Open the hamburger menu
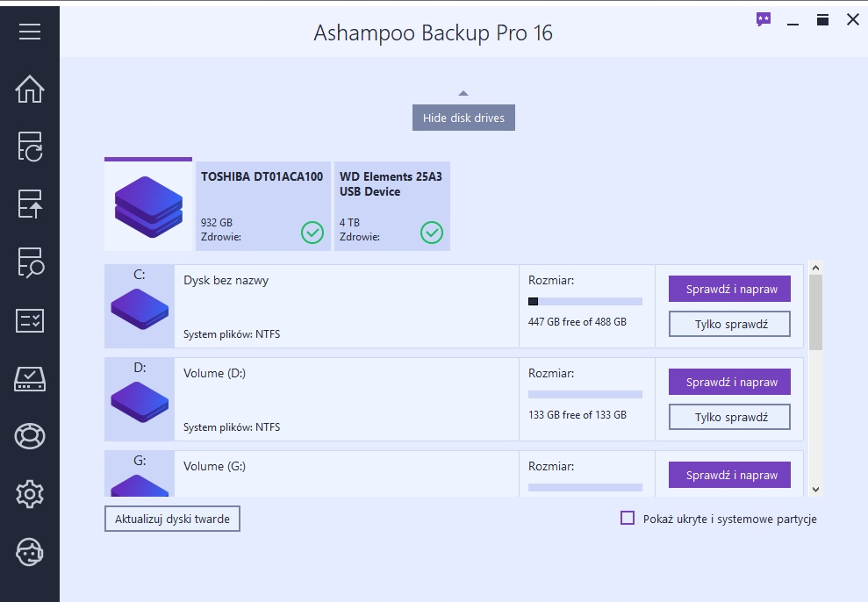Screen dimensions: 868x602 coord(30,32)
